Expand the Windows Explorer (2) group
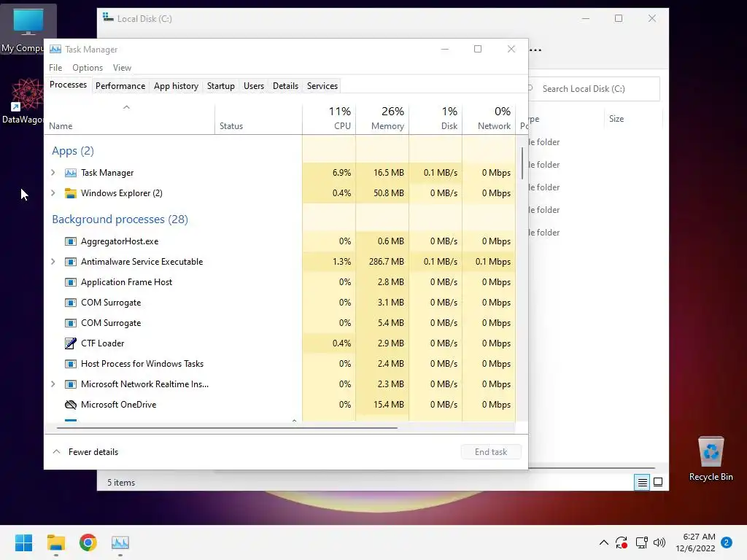 (x=53, y=193)
